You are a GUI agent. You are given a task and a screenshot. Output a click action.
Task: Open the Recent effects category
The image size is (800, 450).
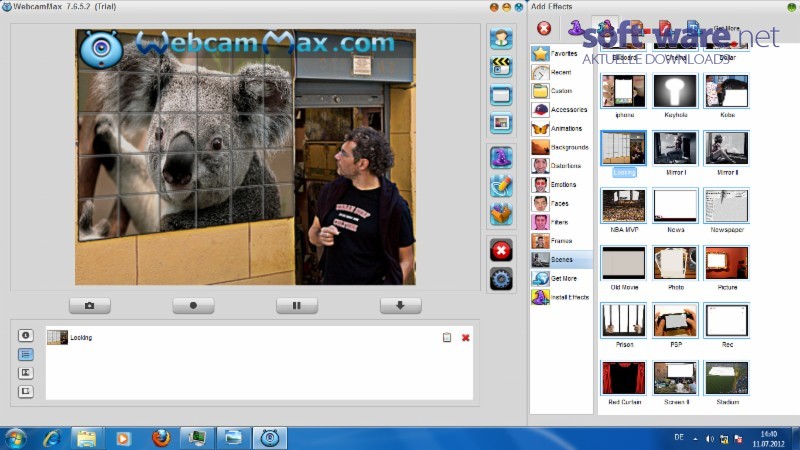point(561,72)
